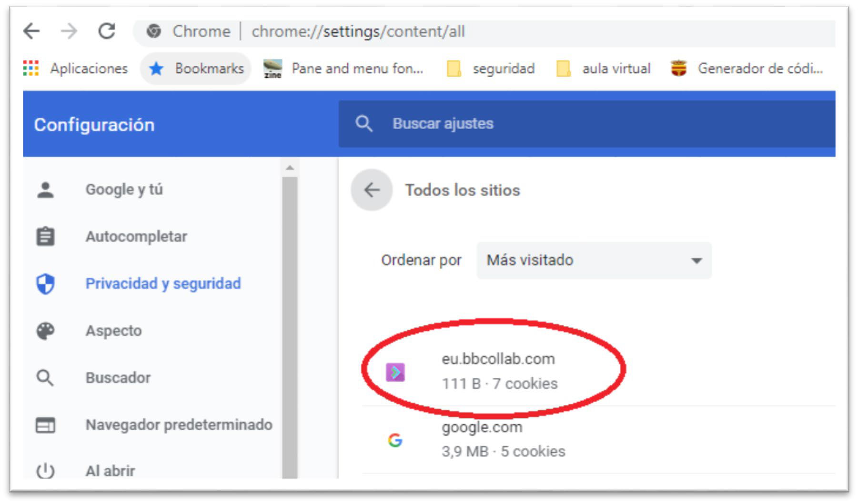Open Google y tú settings section
The image size is (858, 504).
pyautogui.click(x=124, y=190)
